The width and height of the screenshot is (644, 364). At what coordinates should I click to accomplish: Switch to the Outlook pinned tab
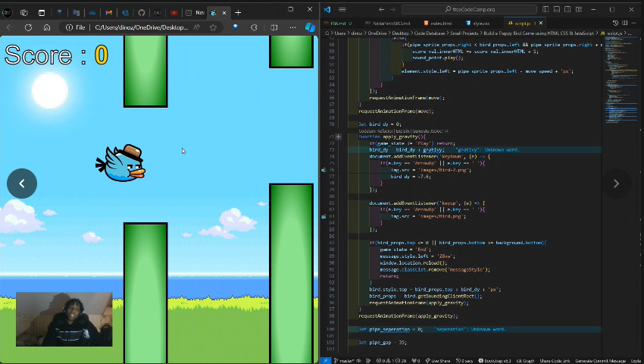point(125,13)
